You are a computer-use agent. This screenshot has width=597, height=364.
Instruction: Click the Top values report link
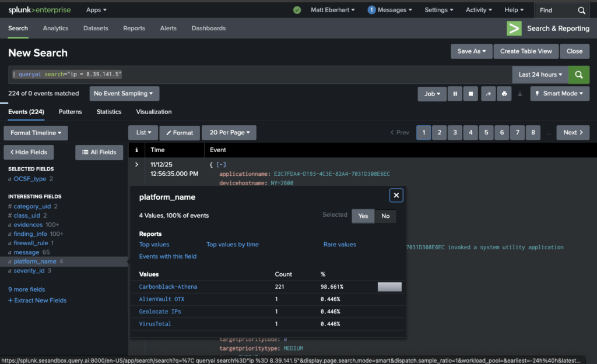coord(154,244)
